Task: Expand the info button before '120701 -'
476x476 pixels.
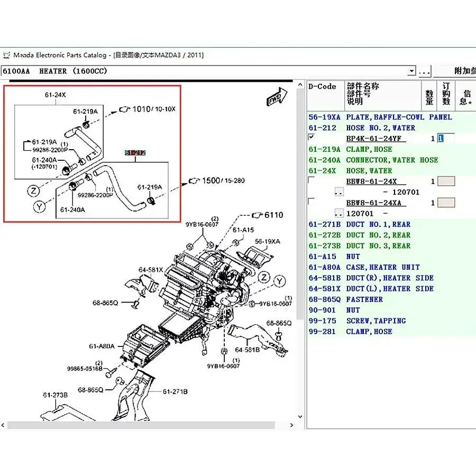Action: click(339, 214)
